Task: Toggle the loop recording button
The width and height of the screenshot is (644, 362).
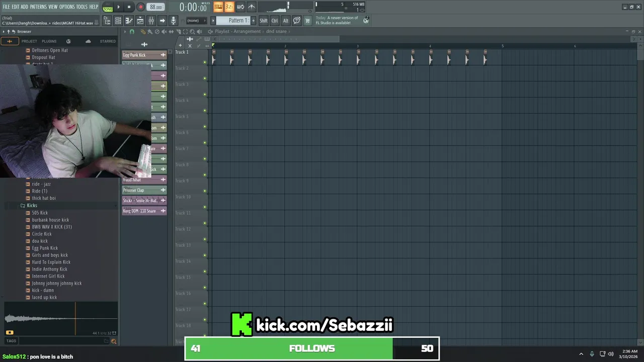Action: click(x=240, y=7)
